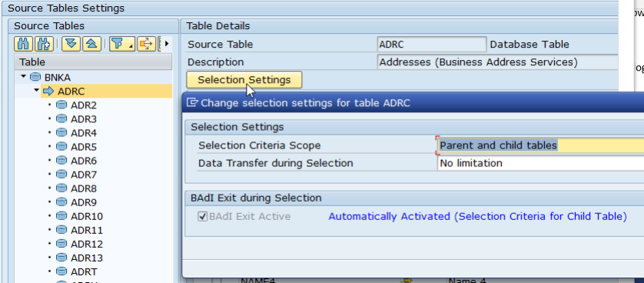Viewport: 644px width, 283px height.
Task: Toggle the BAdI Exit Active checkbox
Action: point(202,216)
